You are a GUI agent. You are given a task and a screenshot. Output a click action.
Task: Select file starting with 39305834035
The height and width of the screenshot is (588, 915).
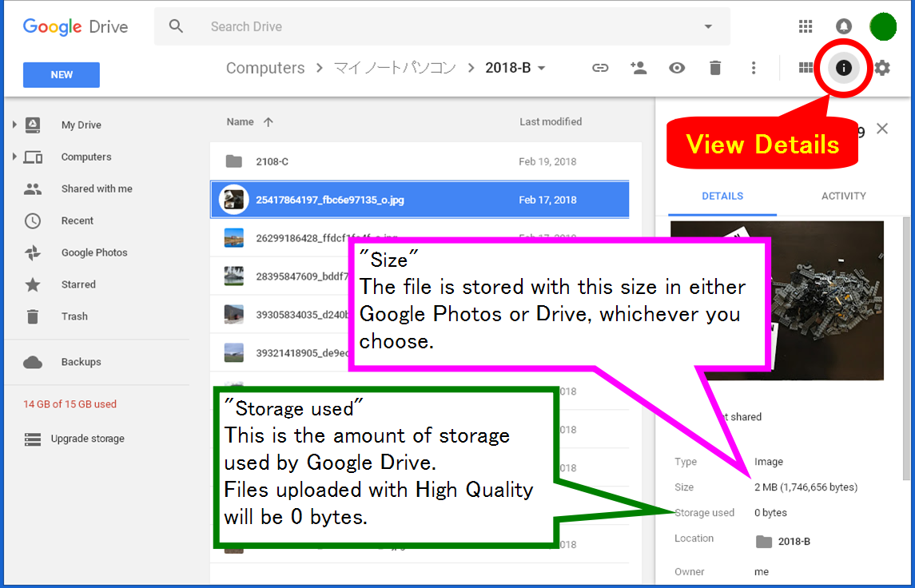280,315
